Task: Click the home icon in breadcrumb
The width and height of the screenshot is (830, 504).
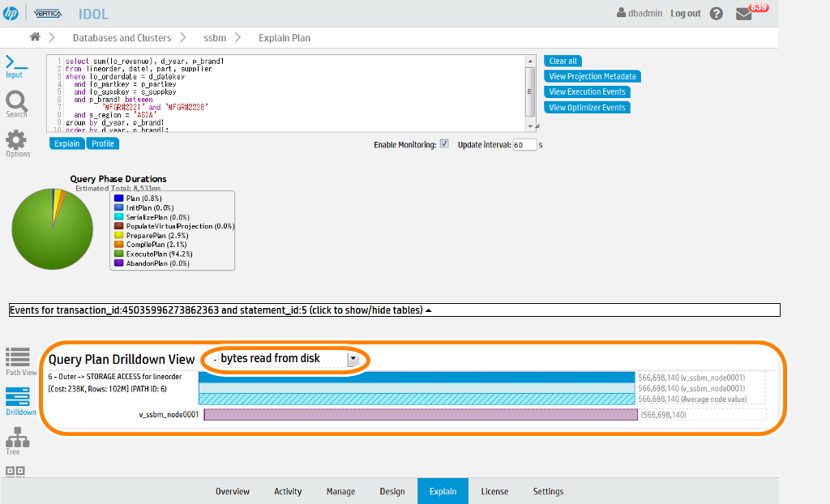Action: pyautogui.click(x=35, y=37)
